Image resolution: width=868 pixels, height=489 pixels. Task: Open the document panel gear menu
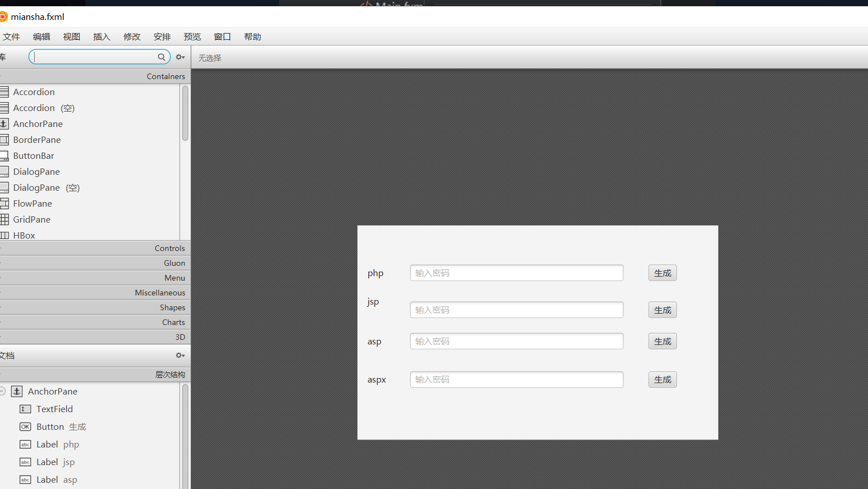click(180, 355)
